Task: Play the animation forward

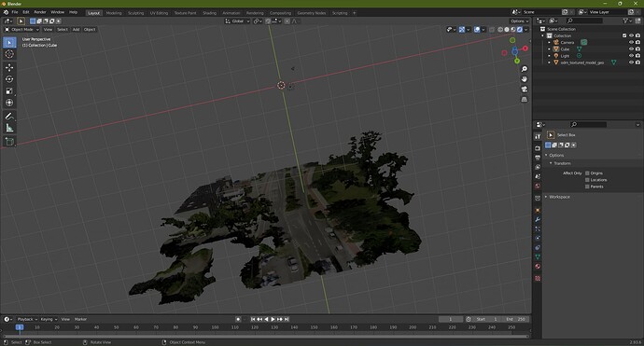Action: tap(273, 319)
